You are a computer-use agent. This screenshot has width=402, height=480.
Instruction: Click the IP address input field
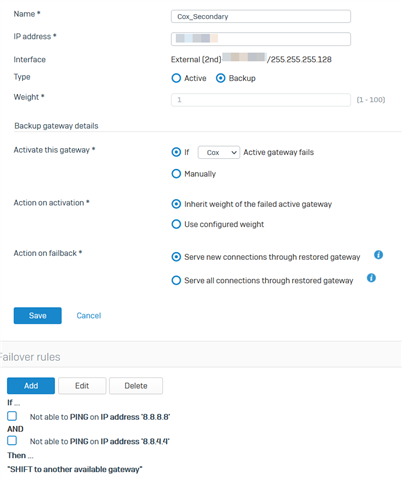click(x=261, y=39)
